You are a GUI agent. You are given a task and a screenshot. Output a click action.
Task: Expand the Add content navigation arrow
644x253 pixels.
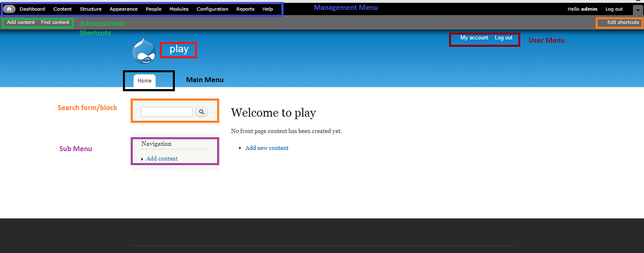coord(142,159)
